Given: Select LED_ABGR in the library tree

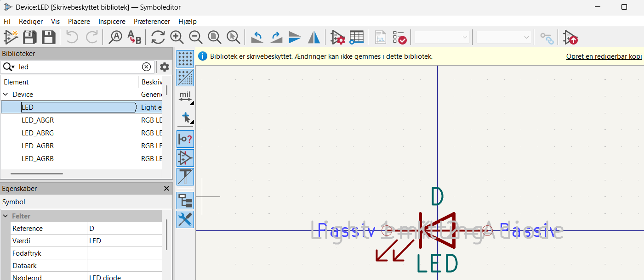Looking at the screenshot, I should (x=38, y=120).
